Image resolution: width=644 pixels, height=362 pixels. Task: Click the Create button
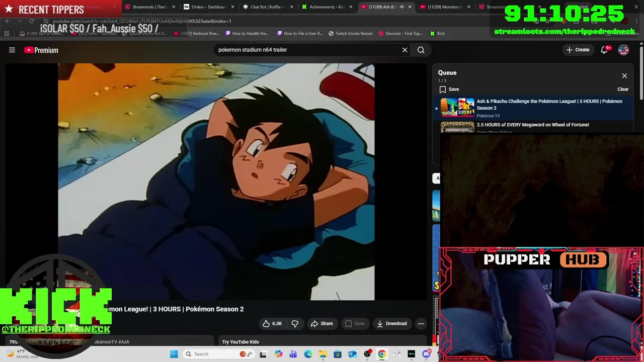point(578,50)
